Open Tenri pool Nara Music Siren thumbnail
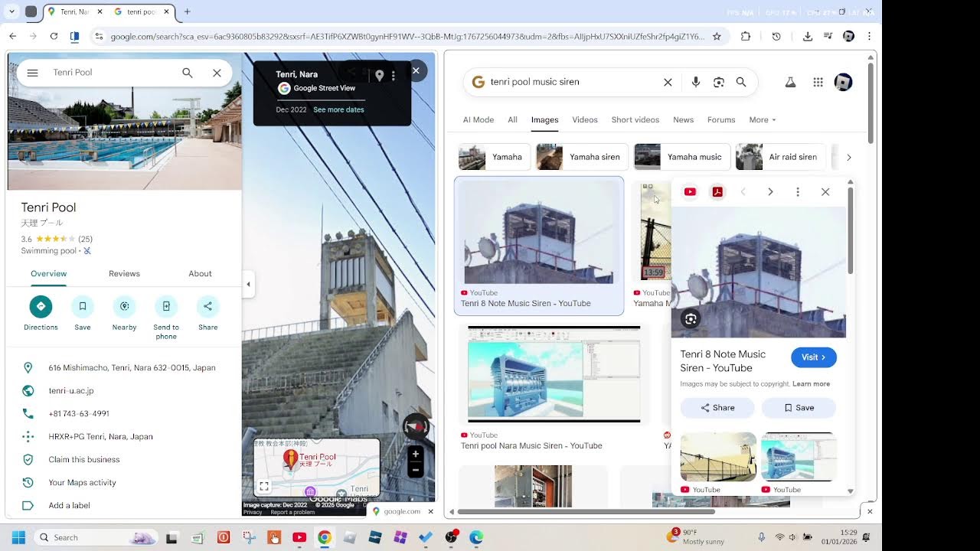The height and width of the screenshot is (551, 980). [554, 374]
